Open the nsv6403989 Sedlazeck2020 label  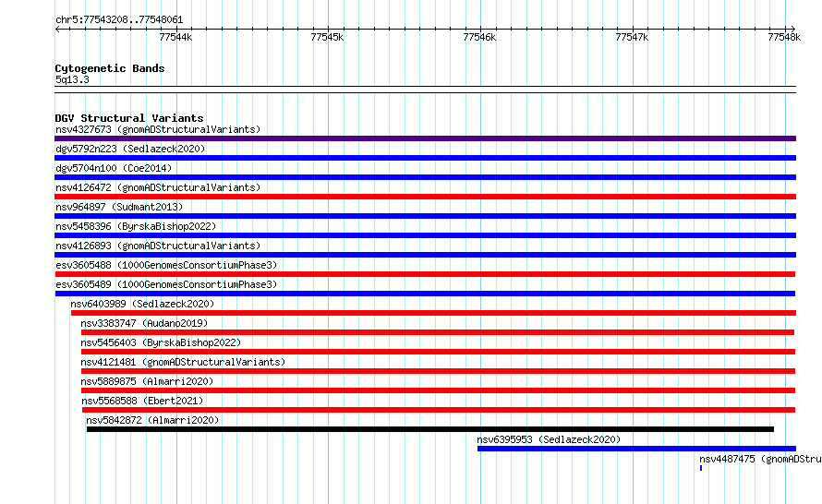pos(142,304)
